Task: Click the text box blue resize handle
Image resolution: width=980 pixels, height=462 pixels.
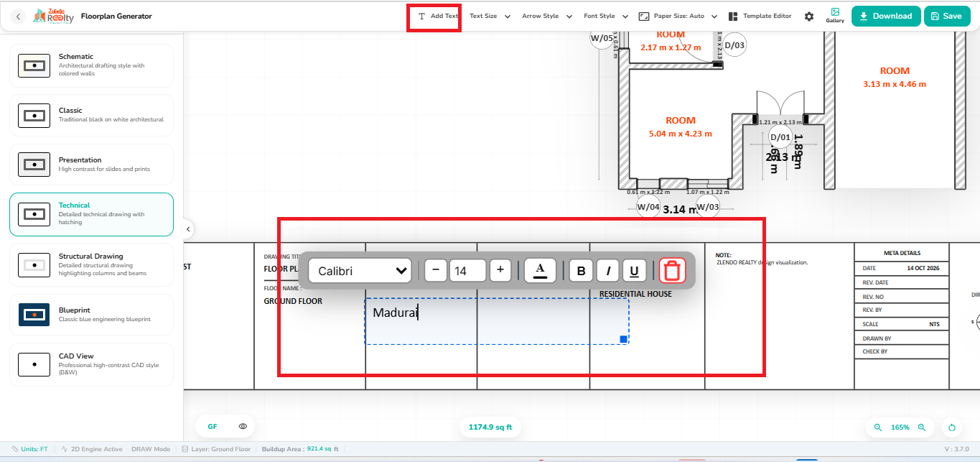Action: (x=623, y=338)
